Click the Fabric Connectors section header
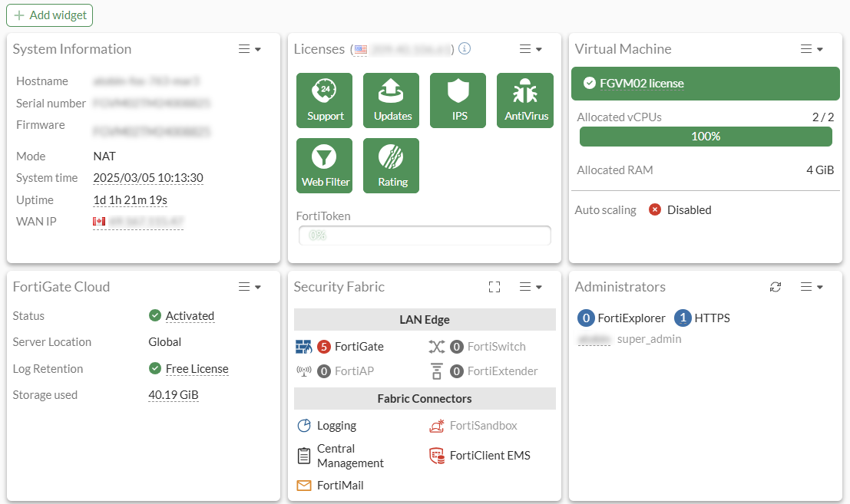 tap(425, 398)
